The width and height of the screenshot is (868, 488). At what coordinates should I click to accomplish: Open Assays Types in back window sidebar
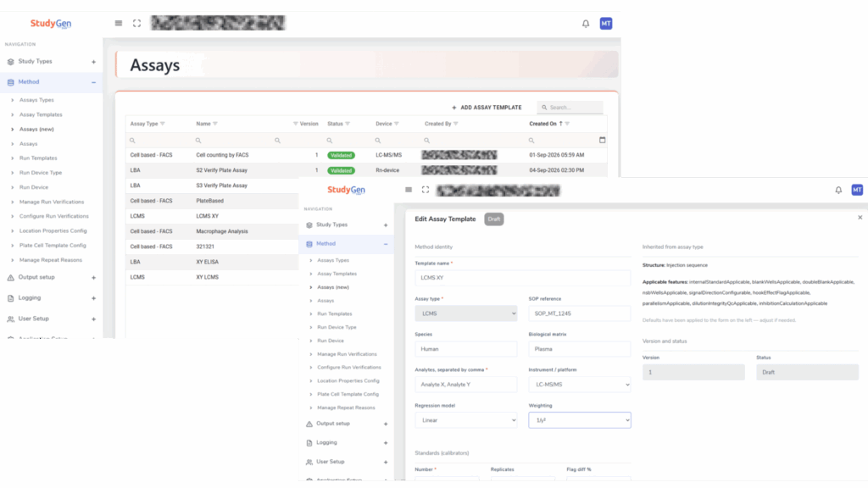point(36,100)
